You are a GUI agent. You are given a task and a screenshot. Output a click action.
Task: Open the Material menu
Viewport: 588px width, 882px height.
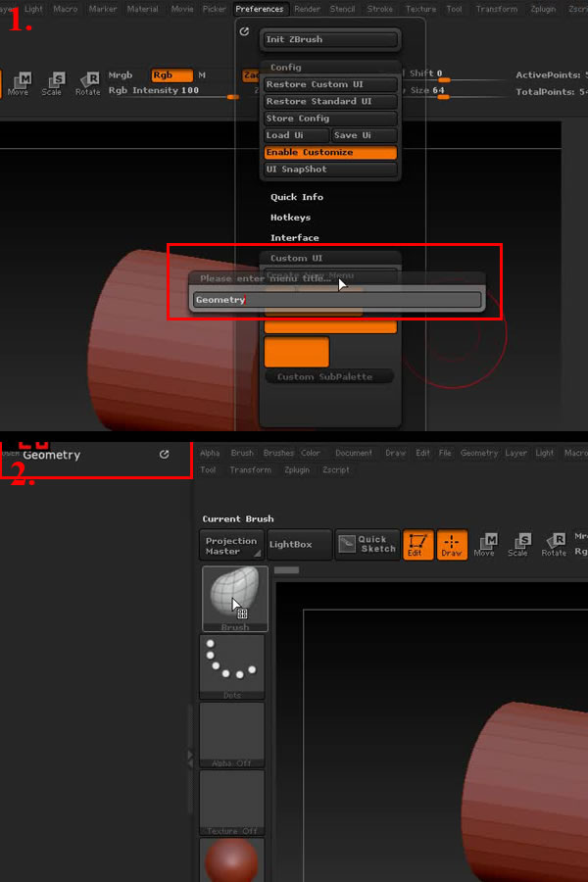(x=142, y=9)
